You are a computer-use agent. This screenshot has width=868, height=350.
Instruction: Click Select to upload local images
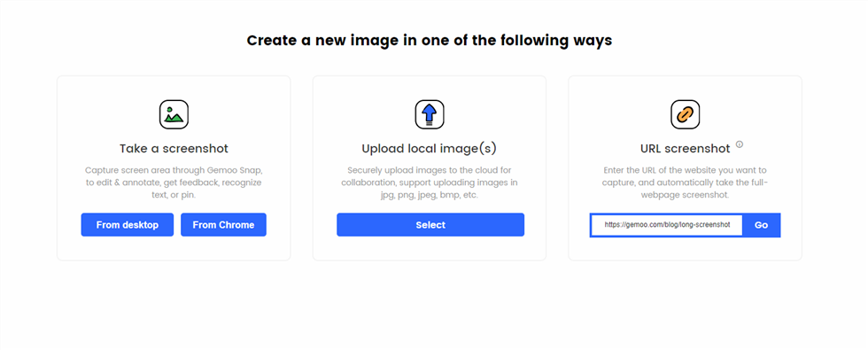coord(430,225)
